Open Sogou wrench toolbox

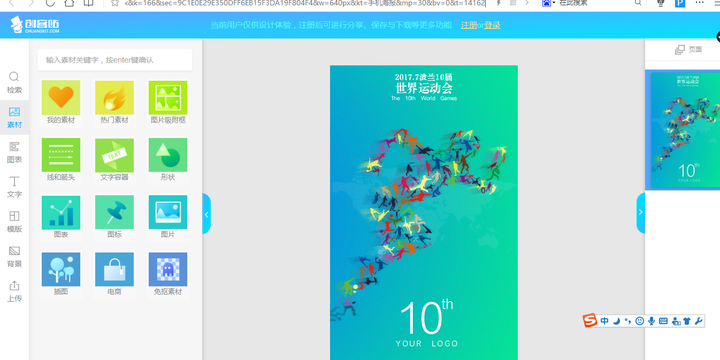[698, 321]
